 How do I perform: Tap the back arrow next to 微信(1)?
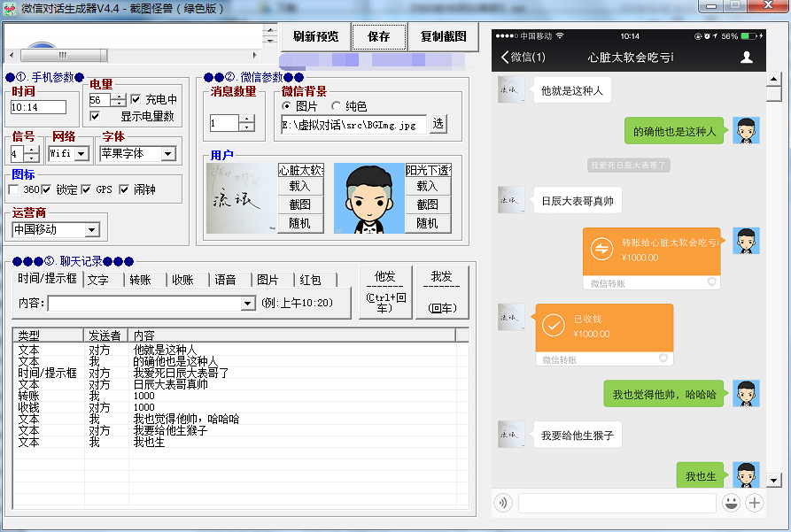(x=505, y=57)
